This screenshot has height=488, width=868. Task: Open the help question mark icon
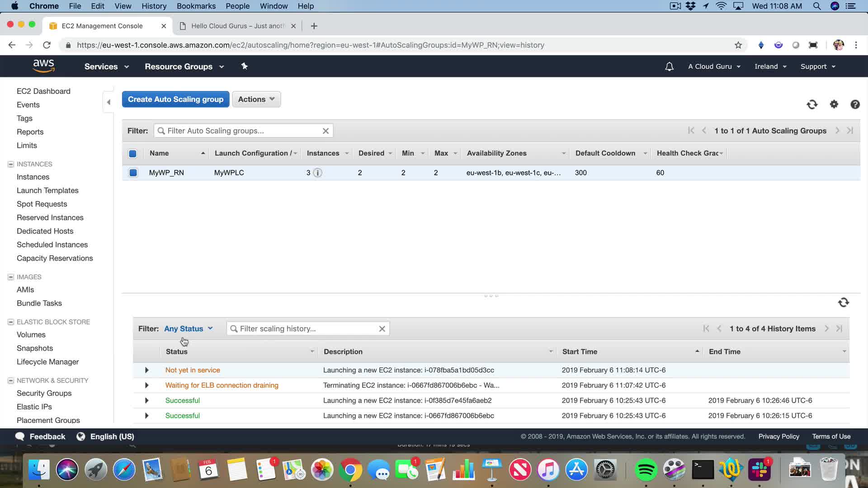click(854, 104)
